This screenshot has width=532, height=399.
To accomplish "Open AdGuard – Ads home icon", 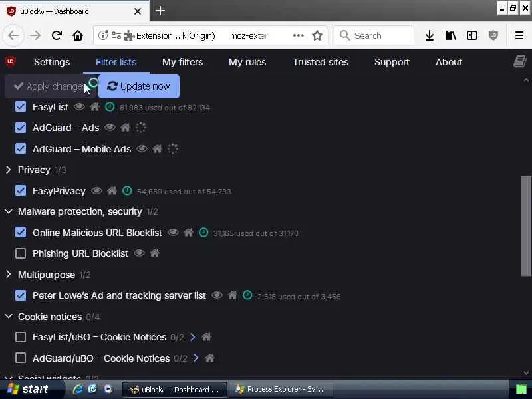I will tap(126, 128).
